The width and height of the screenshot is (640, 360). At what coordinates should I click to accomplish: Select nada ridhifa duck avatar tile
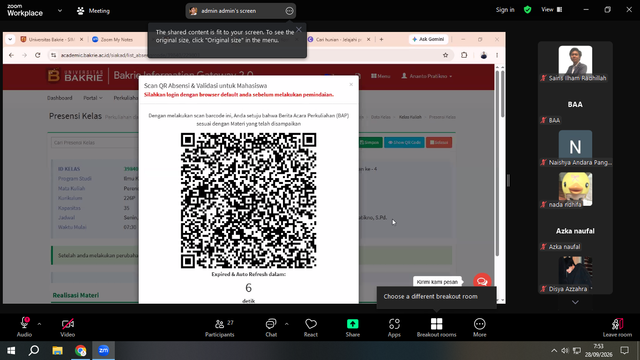(x=575, y=189)
